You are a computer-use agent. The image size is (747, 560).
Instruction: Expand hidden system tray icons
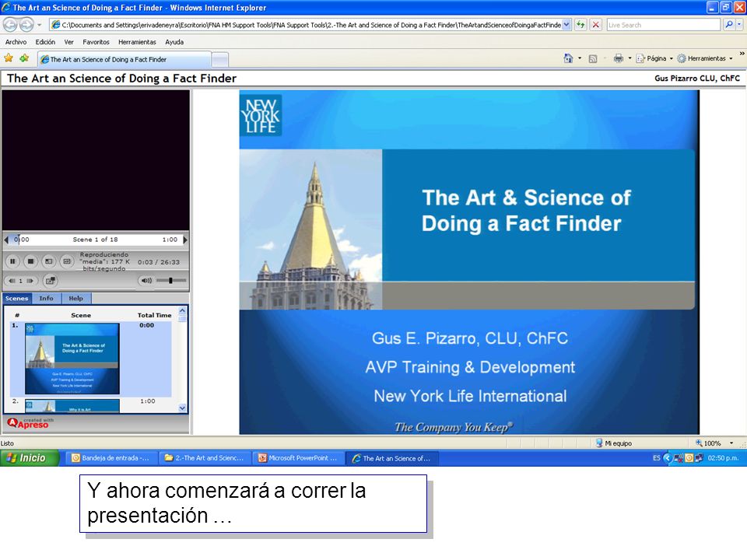tap(668, 458)
